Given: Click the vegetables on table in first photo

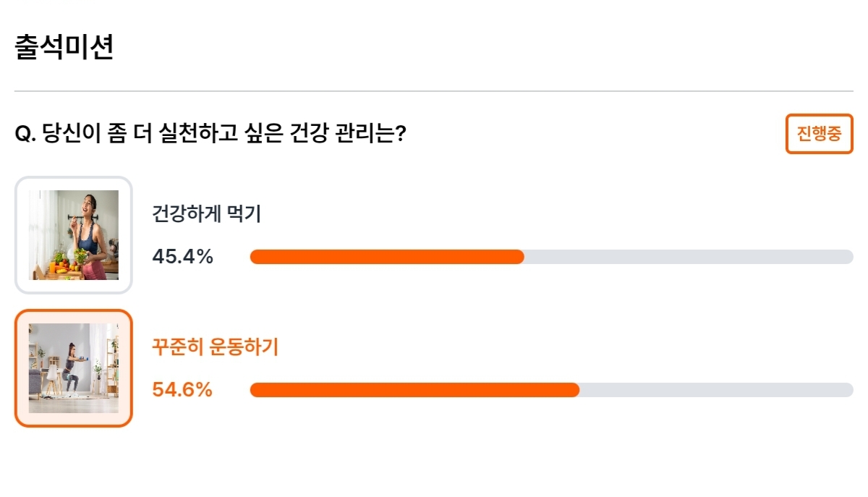Looking at the screenshot, I should pos(61,264).
